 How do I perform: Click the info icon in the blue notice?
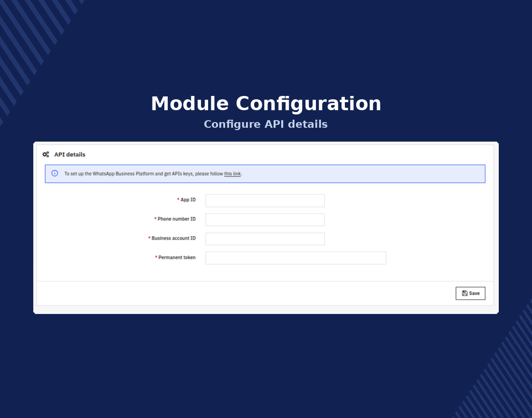click(x=55, y=173)
